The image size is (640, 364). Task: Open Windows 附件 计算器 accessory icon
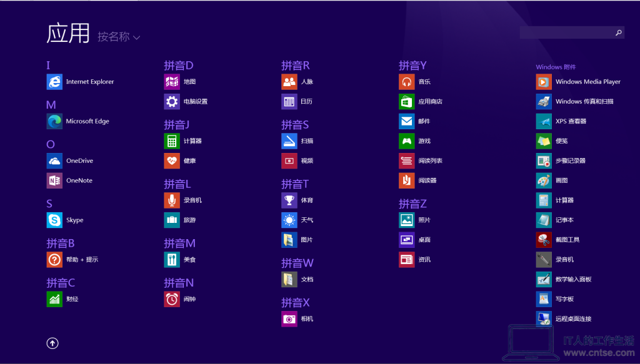(x=544, y=200)
